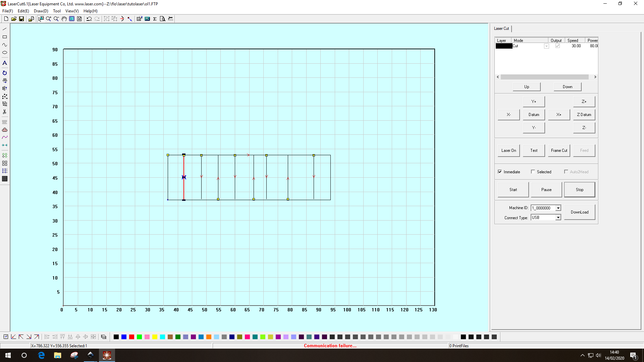Pick the red color swatch in palette
Screen dimensions: 644x362
point(131,337)
